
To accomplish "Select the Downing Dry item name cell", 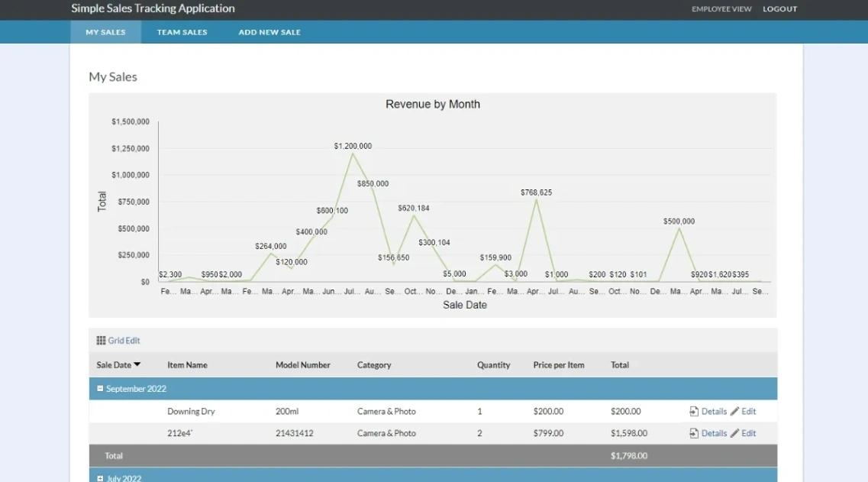I will [x=191, y=412].
